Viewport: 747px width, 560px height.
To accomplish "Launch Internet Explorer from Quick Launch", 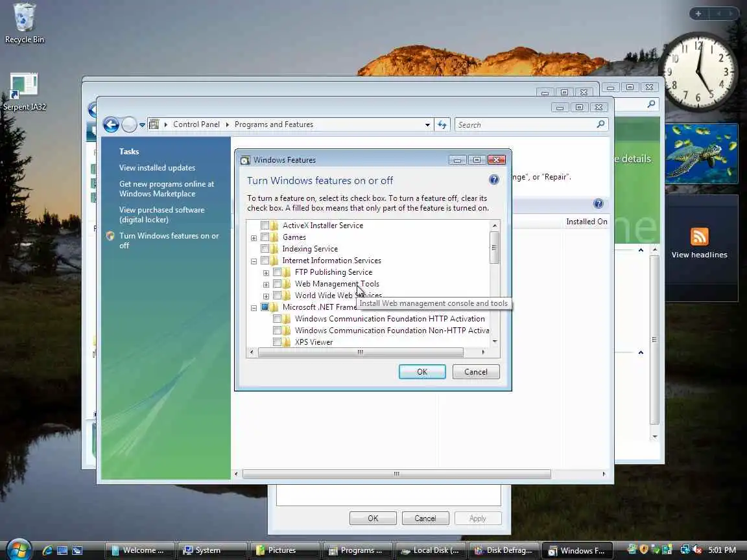I will (x=47, y=550).
